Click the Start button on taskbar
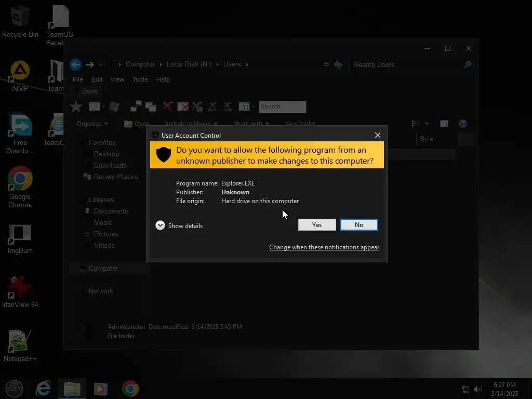Image resolution: width=532 pixels, height=399 pixels. (x=14, y=389)
